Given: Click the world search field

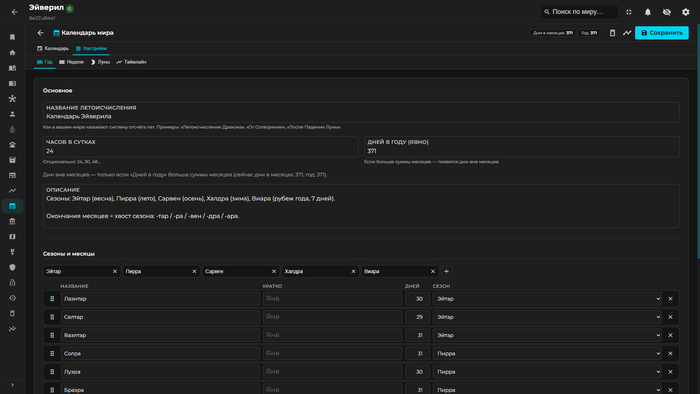Looking at the screenshot, I should [x=579, y=12].
